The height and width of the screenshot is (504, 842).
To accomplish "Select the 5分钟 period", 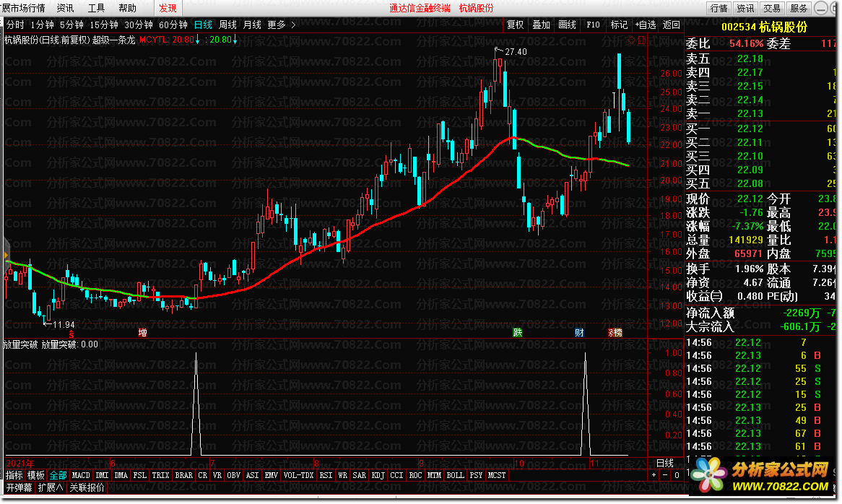I will [x=71, y=25].
